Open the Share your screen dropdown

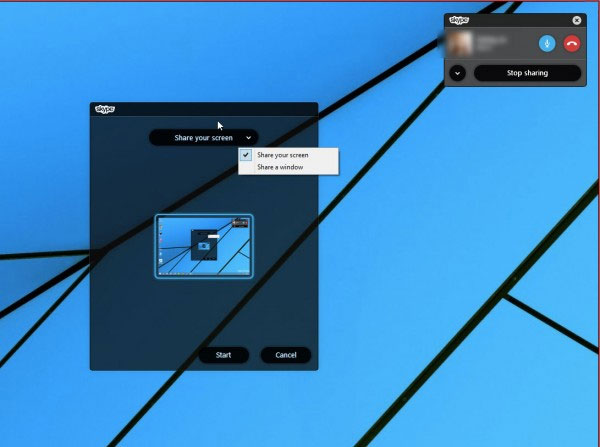[x=204, y=138]
